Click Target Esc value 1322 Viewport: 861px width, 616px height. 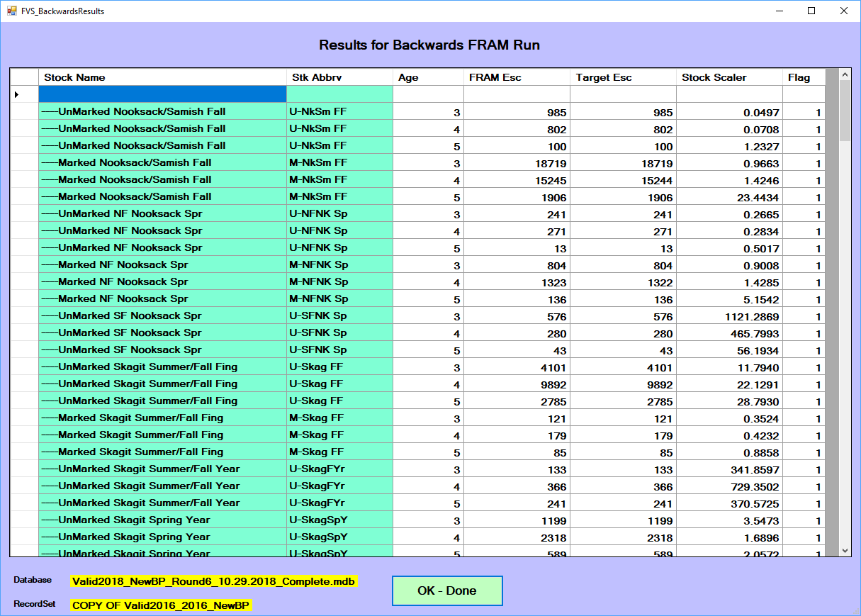click(x=658, y=282)
